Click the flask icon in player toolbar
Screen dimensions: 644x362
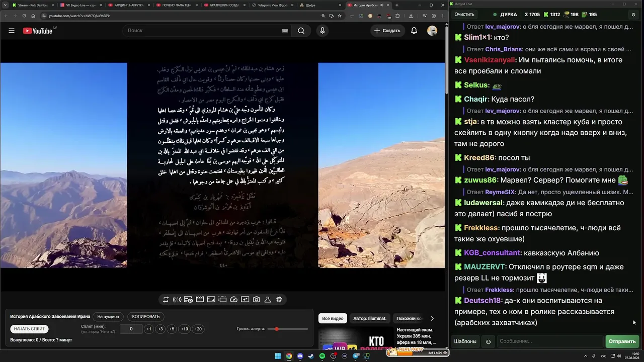[x=268, y=300]
